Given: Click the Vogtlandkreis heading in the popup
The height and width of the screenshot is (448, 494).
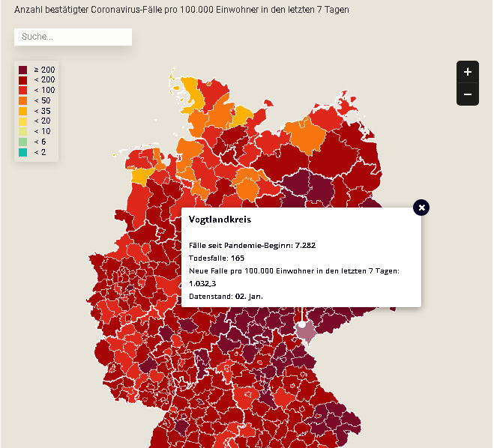Looking at the screenshot, I should [x=220, y=220].
